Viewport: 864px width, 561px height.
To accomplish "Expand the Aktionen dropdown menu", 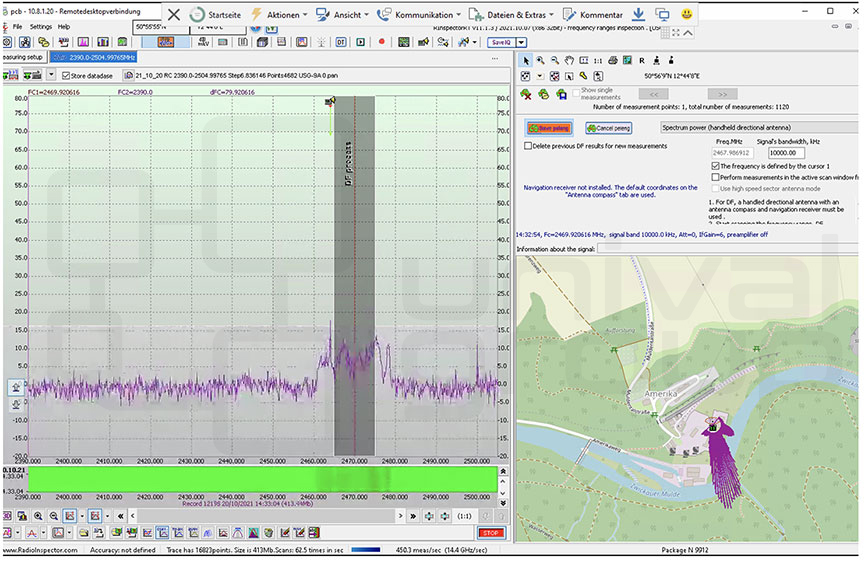I will click(283, 15).
